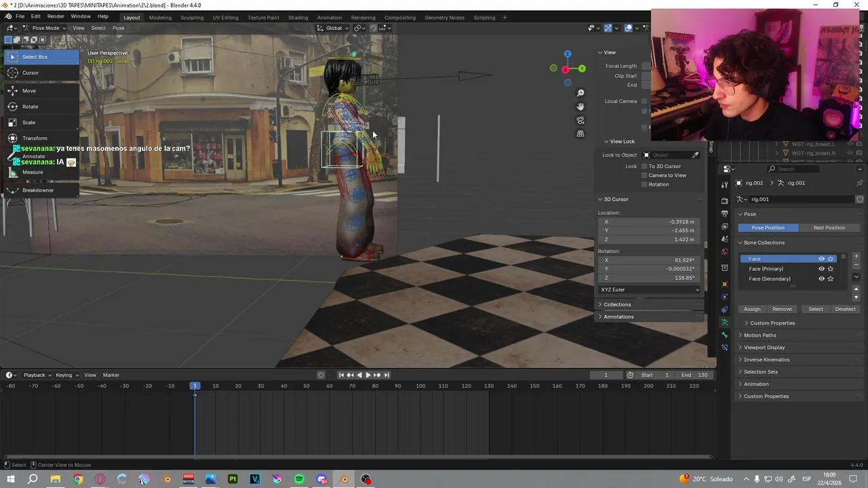The width and height of the screenshot is (868, 488).
Task: Open the XYZ Euler rotation mode dropdown
Action: (x=649, y=289)
